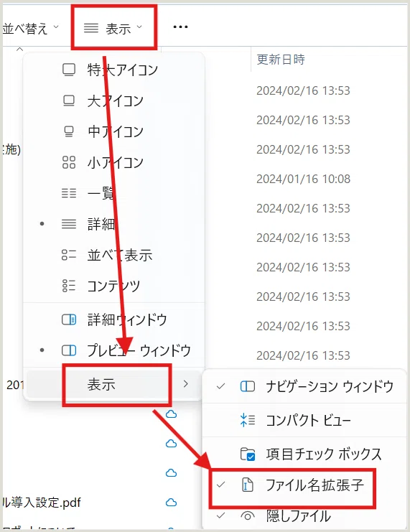Click the 特大アイコン monitor icon
The height and width of the screenshot is (532, 410).
pos(69,70)
